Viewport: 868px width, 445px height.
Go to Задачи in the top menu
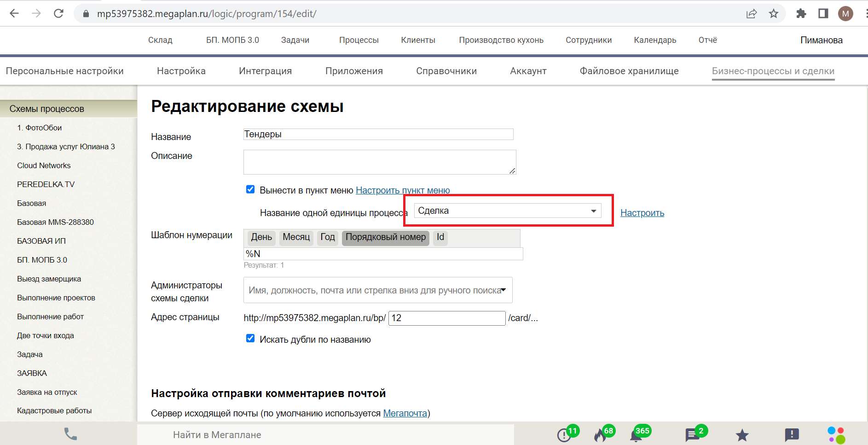tap(295, 40)
